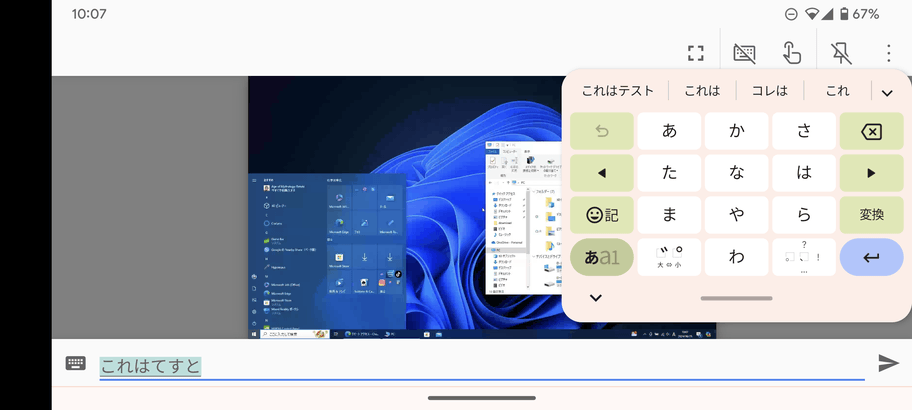Choose the これ suggestion
This screenshot has height=410, width=912.
pos(838,91)
